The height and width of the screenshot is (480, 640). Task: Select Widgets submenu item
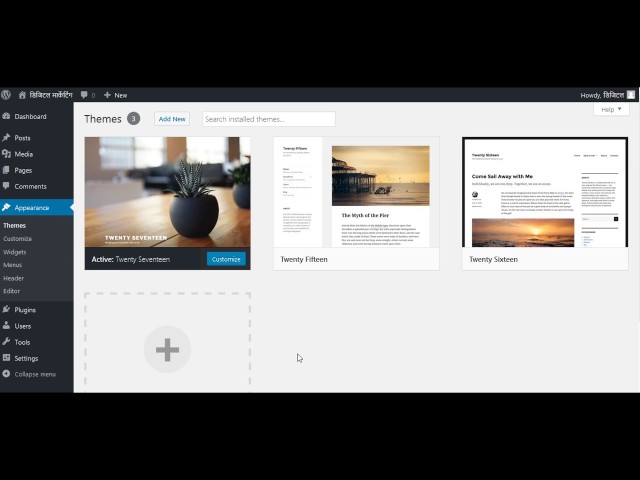[15, 252]
